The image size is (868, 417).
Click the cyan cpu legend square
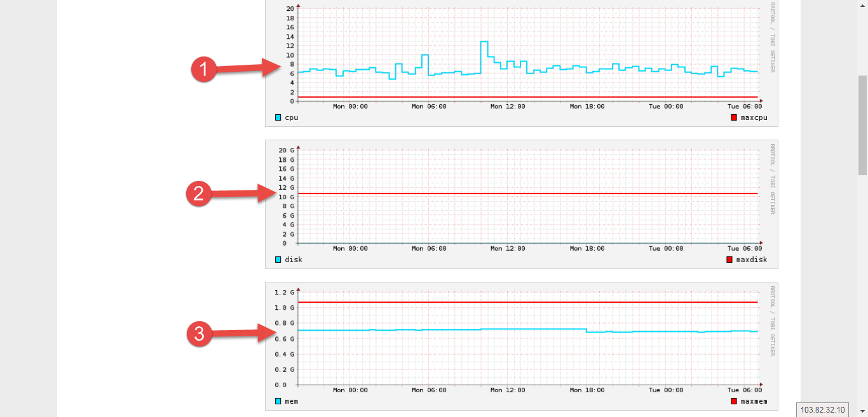(x=278, y=117)
